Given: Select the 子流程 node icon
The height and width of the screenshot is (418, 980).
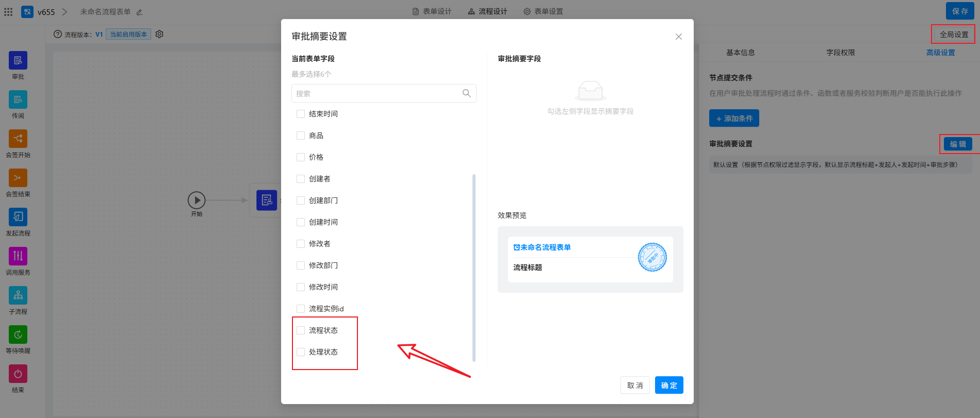Looking at the screenshot, I should pos(18,295).
